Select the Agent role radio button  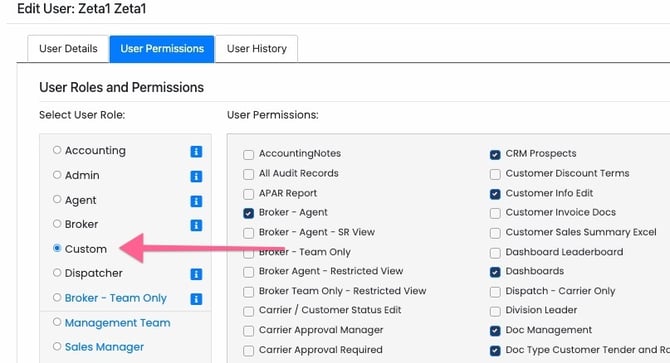point(57,199)
